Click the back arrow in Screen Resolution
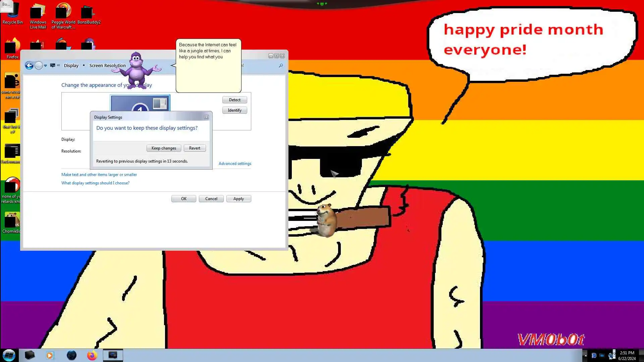 29,65
